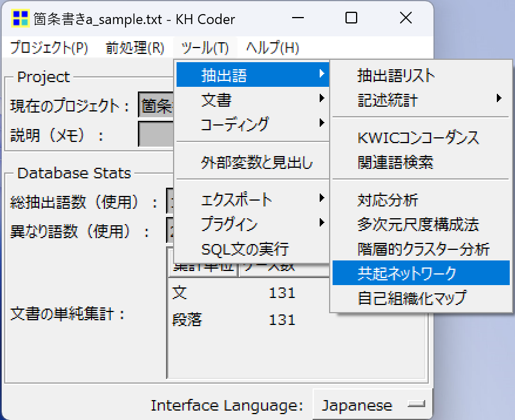Open KWICコンコーダンス
Viewport: 515px width, 420px height.
421,137
